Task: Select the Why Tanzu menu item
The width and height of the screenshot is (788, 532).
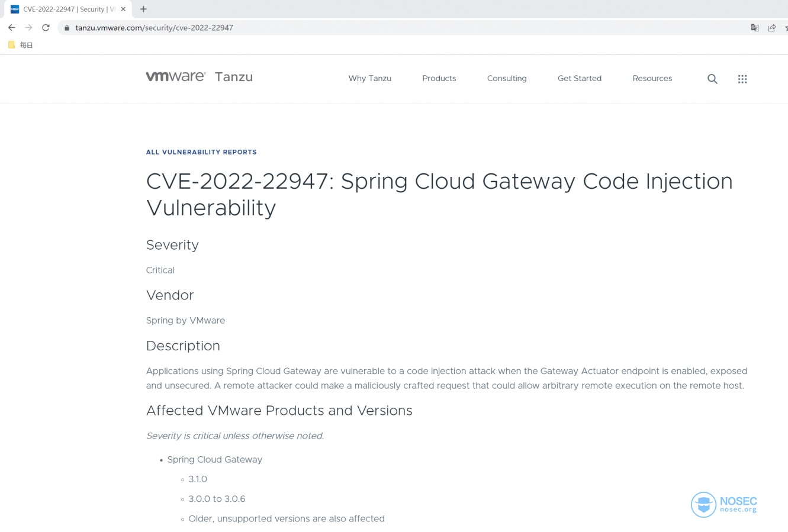Action: [369, 78]
